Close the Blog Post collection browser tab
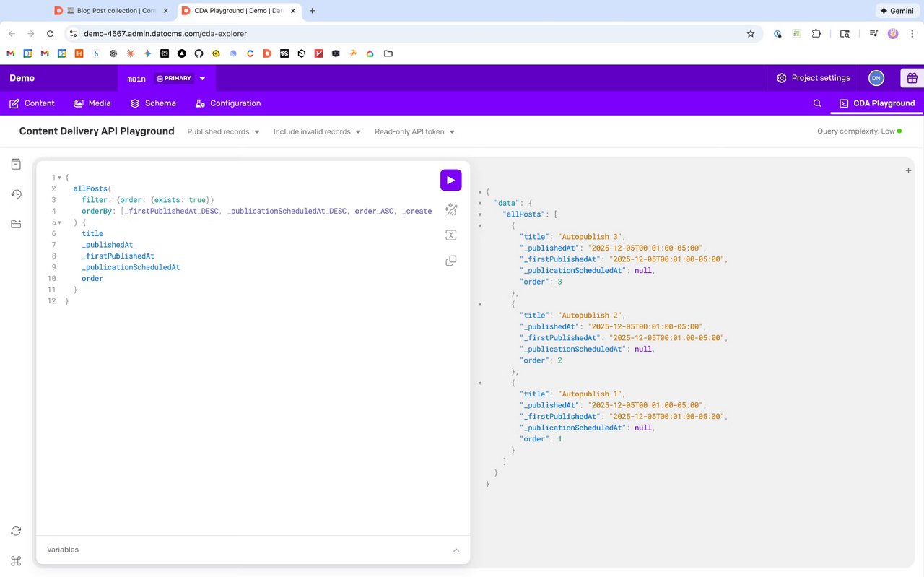Image resolution: width=924 pixels, height=577 pixels. 165,11
